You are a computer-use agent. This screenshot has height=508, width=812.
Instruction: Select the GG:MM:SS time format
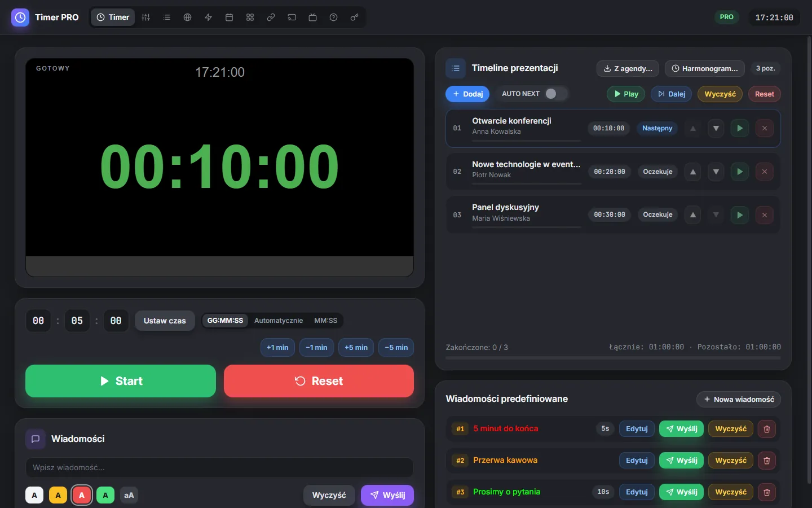click(225, 321)
